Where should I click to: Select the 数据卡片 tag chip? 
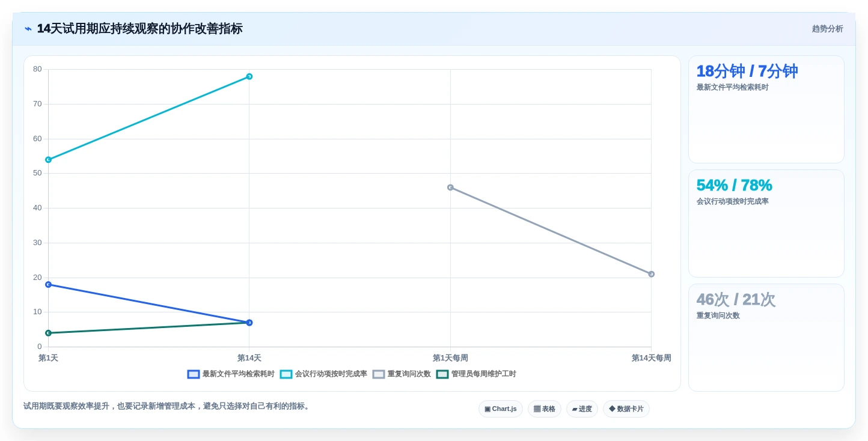point(626,409)
